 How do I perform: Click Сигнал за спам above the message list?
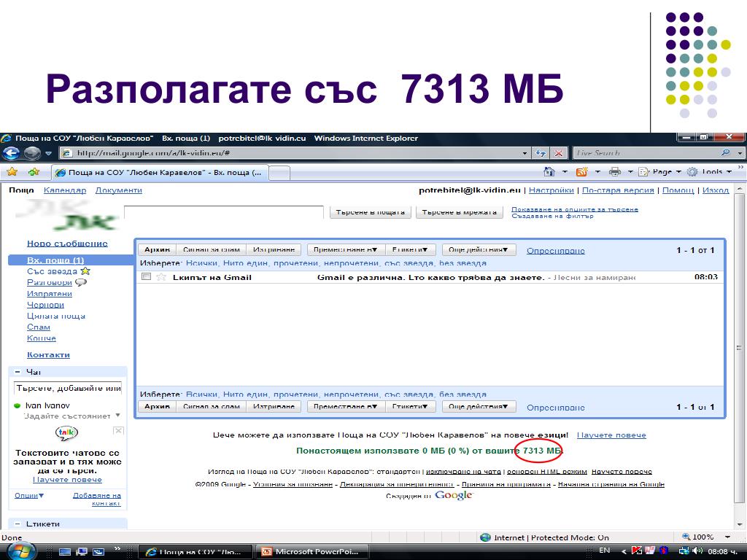point(212,249)
